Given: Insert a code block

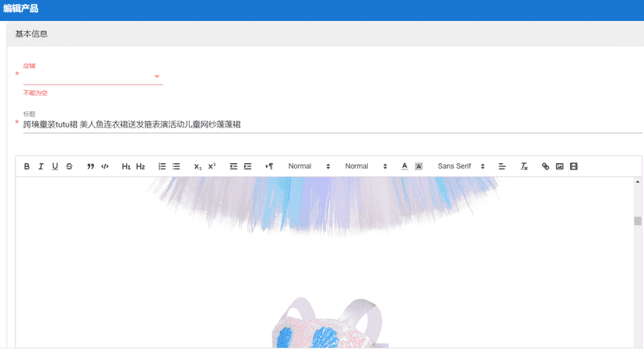Looking at the screenshot, I should coord(105,166).
